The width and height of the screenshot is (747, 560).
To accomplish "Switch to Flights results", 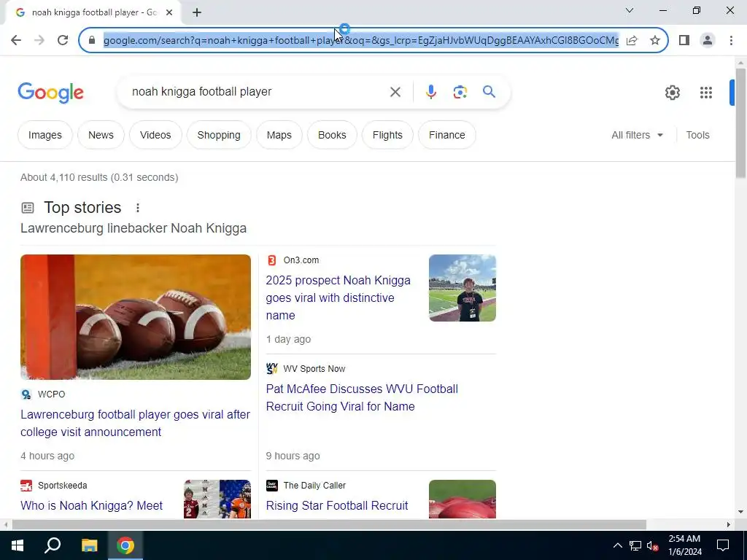I will pos(387,135).
